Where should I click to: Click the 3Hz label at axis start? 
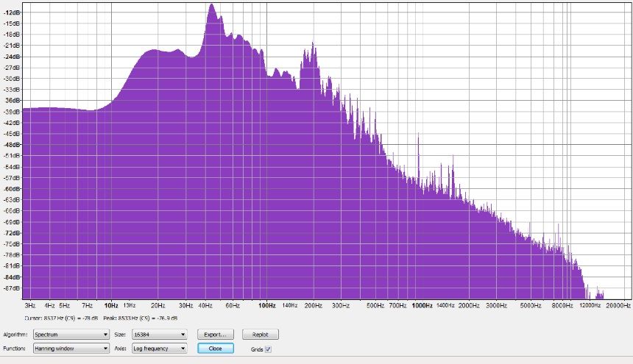(x=30, y=304)
